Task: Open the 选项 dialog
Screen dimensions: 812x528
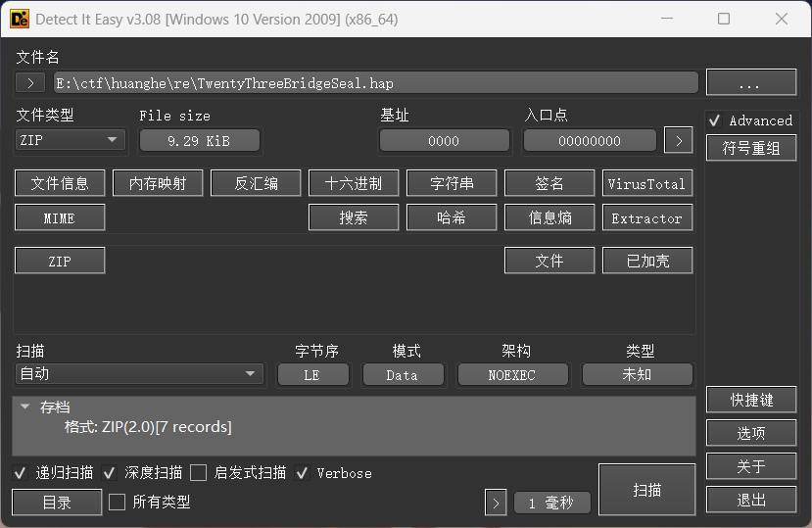Action: [751, 433]
